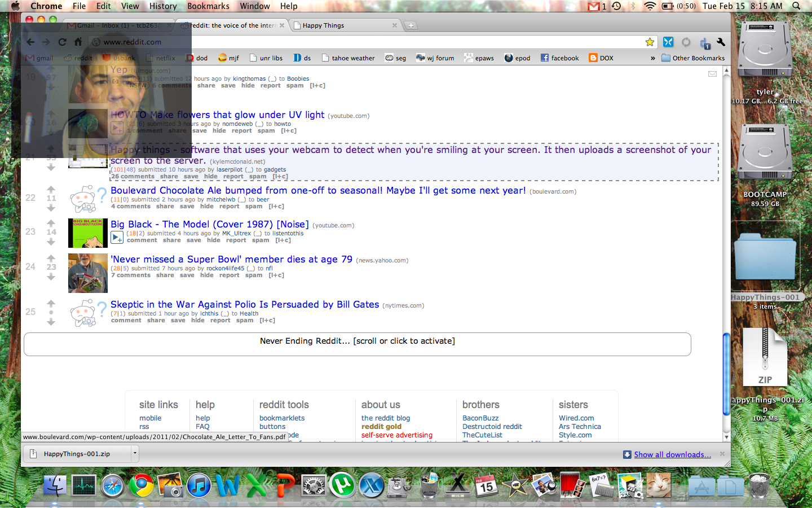The image size is (812, 508).
Task: Upvote the Boulevard Chocolate Ale post
Action: tap(51, 189)
